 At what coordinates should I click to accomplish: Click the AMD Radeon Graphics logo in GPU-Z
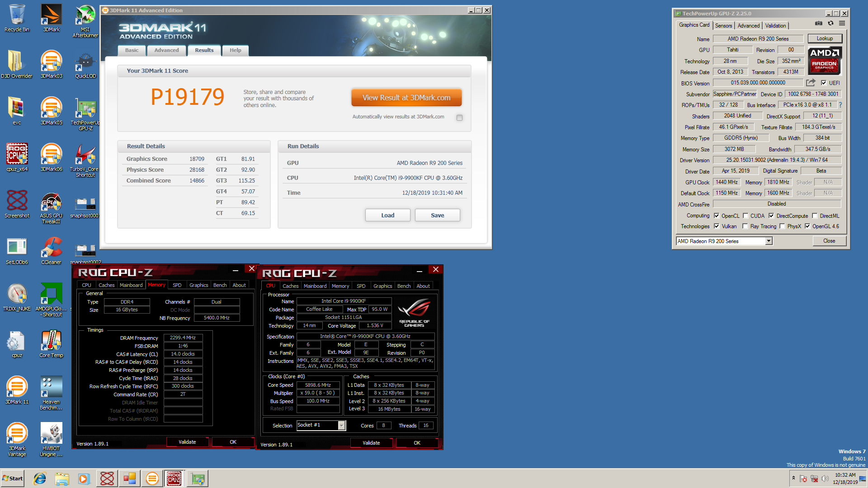[x=824, y=61]
